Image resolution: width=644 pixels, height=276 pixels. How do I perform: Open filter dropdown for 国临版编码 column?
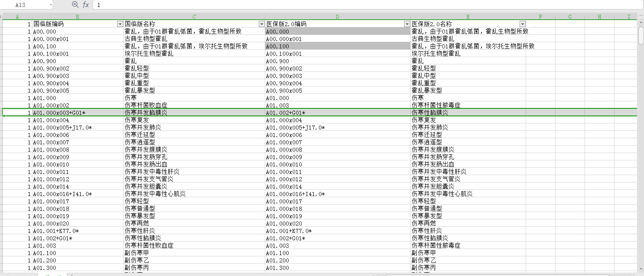[120, 24]
